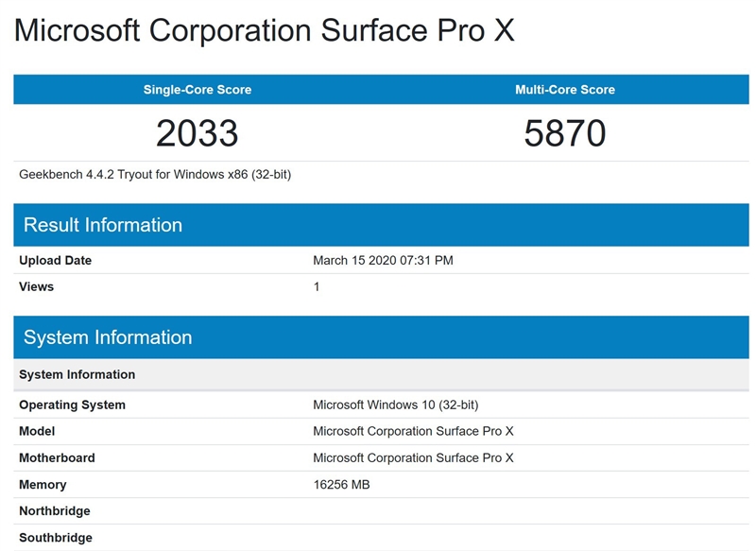Click the Geekbench 4.4.2 Tryout version text

[x=155, y=175]
